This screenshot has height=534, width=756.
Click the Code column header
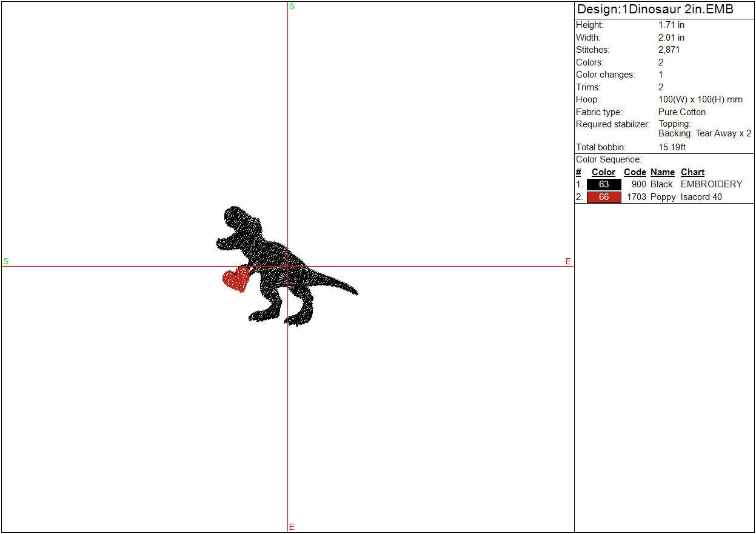[x=635, y=172]
